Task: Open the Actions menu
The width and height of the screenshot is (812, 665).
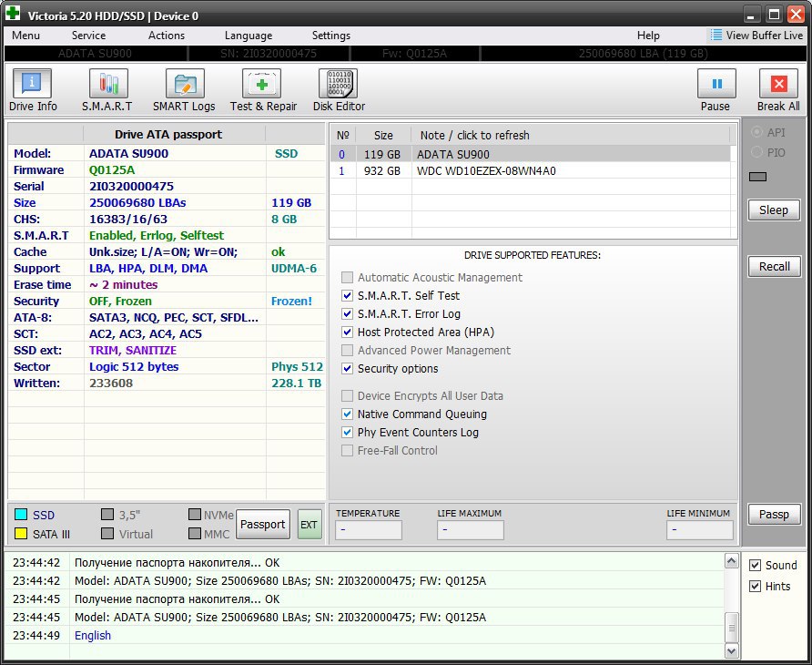Action: pos(167,36)
